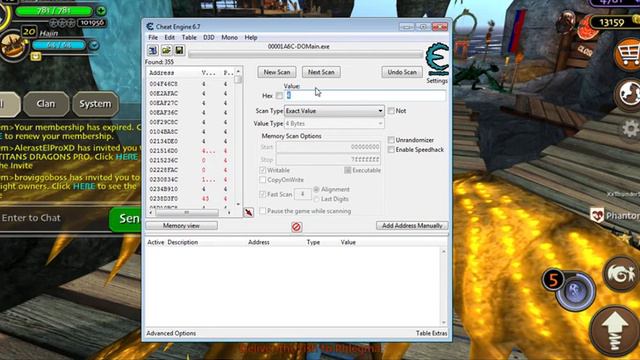Switch to the Clan chat tab
The width and height of the screenshot is (640, 360).
coord(46,104)
